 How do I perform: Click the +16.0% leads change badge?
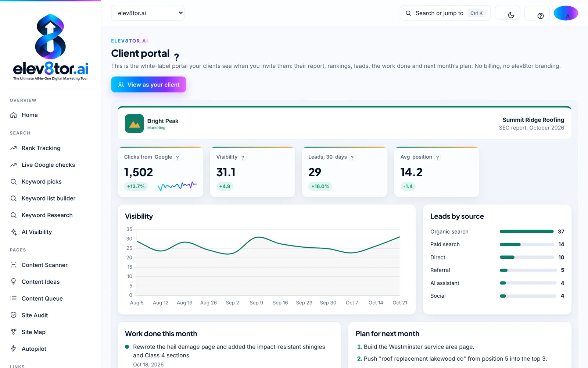tap(320, 187)
